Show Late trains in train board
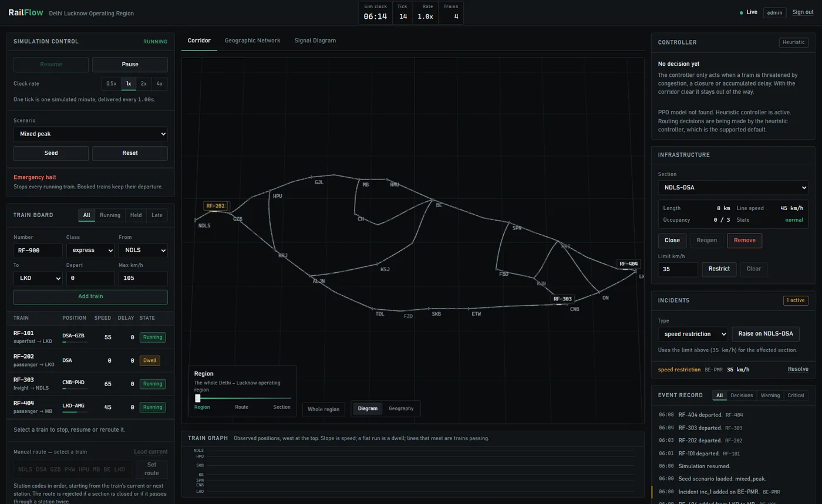 (x=157, y=215)
